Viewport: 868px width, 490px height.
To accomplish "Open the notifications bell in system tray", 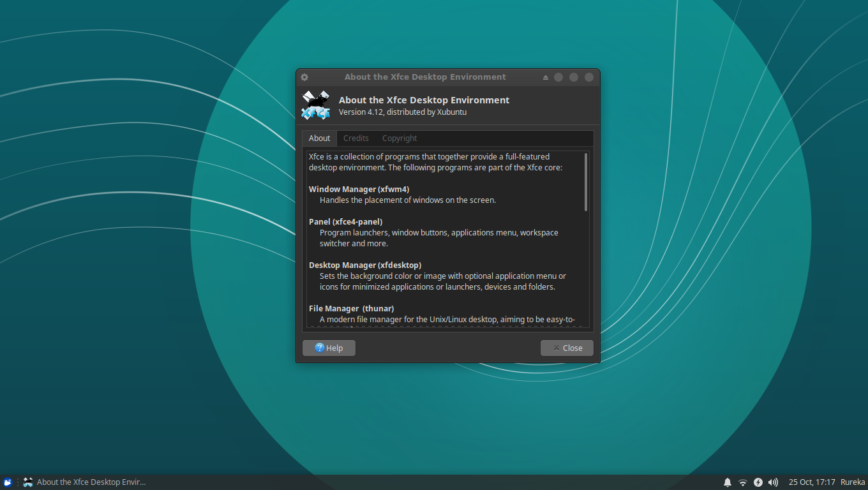I will pos(728,482).
